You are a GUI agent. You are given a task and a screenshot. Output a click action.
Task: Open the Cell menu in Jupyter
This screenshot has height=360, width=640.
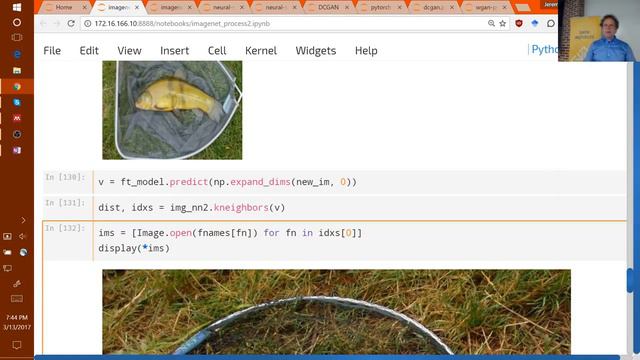click(x=217, y=51)
